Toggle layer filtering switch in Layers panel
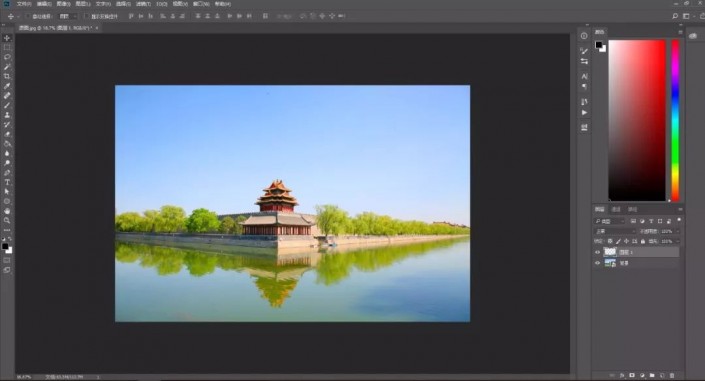The height and width of the screenshot is (381, 705). 679,220
